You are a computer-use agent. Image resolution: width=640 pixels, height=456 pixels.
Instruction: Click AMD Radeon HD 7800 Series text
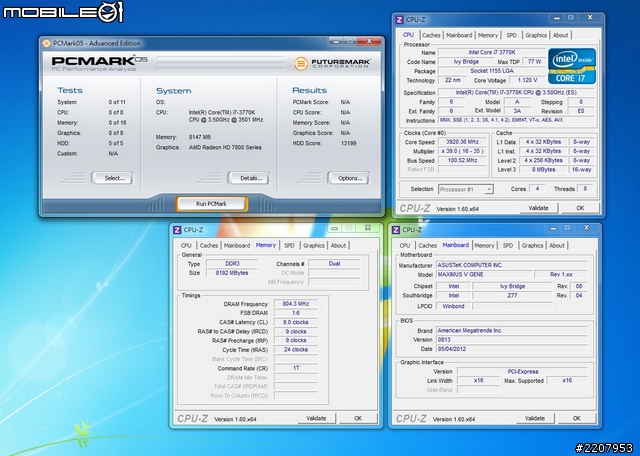(225, 147)
